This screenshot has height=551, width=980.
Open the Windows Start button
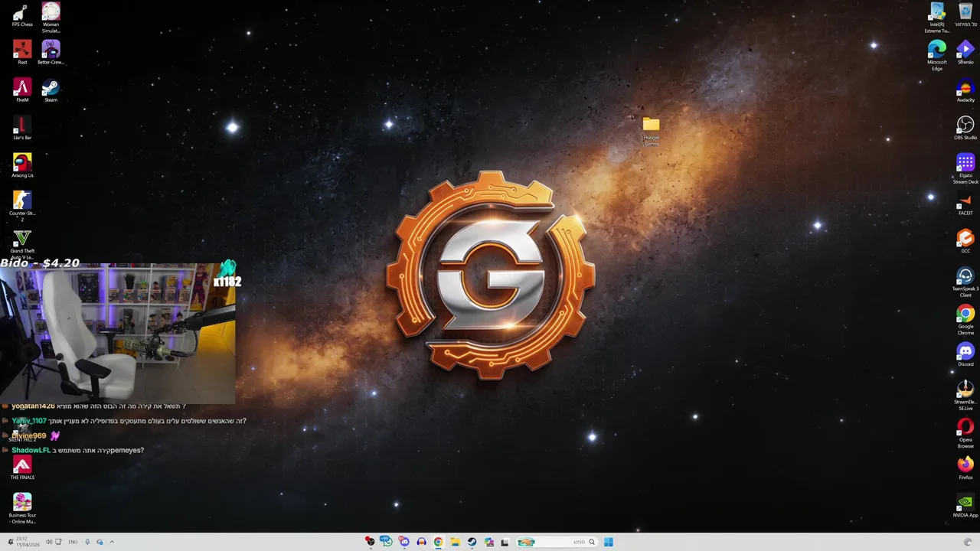609,542
